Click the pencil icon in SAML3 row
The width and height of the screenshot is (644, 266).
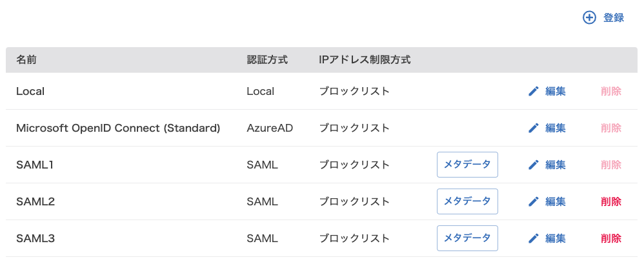click(533, 238)
